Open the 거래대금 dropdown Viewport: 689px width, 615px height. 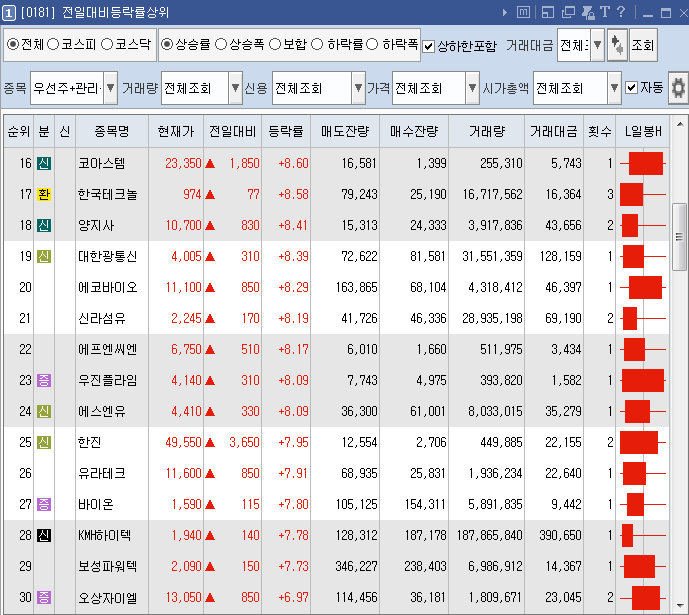pos(597,45)
